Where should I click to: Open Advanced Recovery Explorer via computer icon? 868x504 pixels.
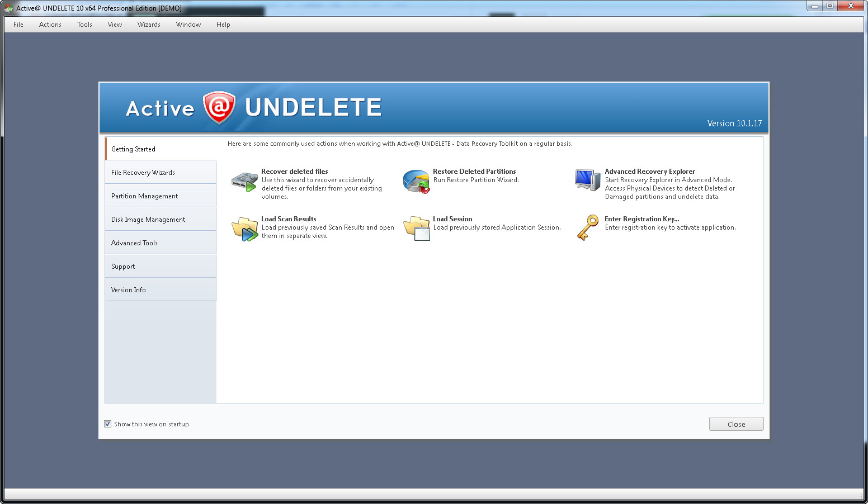(587, 181)
